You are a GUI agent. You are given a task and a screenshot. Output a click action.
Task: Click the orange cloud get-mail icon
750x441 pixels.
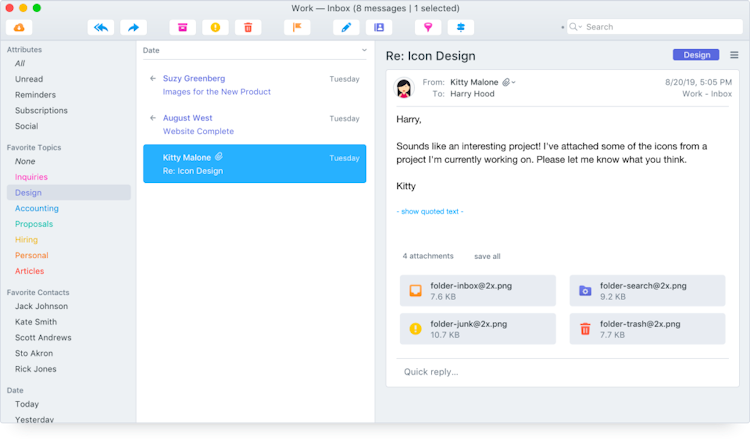19,27
